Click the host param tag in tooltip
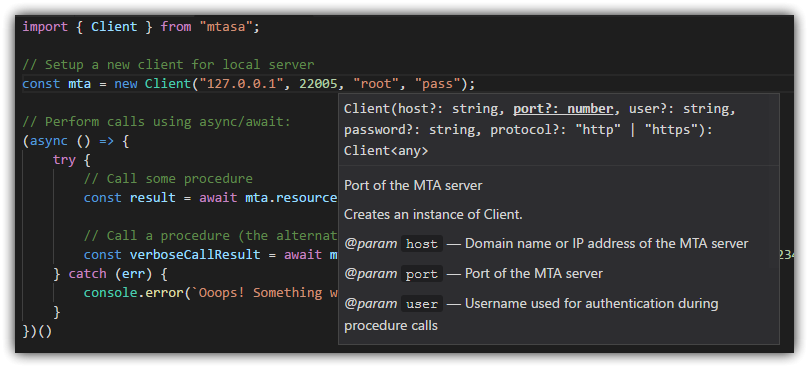The height and width of the screenshot is (368, 809). point(422,244)
